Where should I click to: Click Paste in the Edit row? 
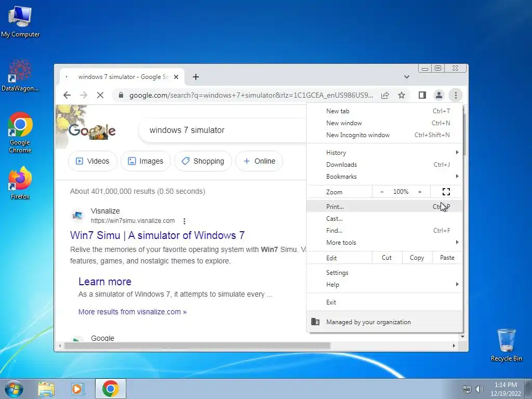coord(447,258)
